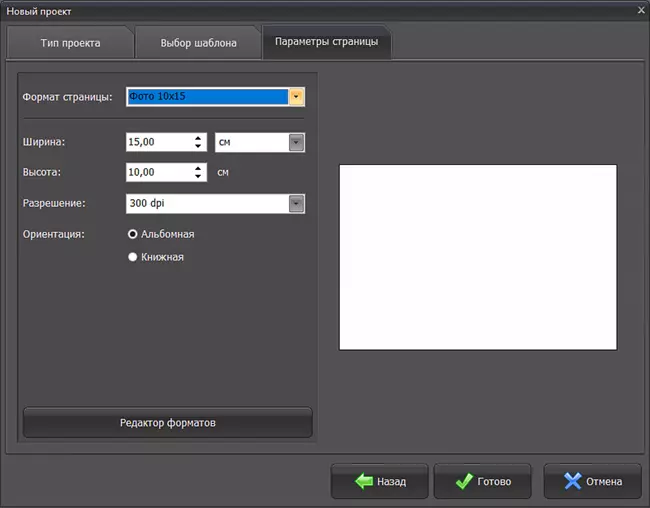This screenshot has width=650, height=508.
Task: Decrease Высота with the down arrow
Action: [x=198, y=177]
